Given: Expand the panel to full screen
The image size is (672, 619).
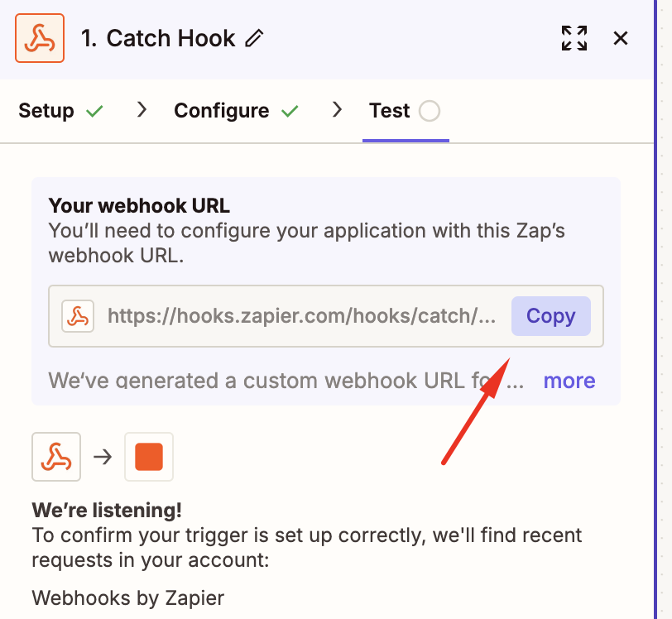Looking at the screenshot, I should click(574, 38).
